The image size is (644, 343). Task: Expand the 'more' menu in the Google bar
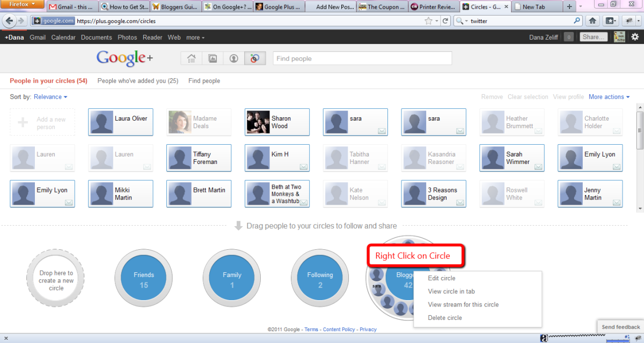[x=195, y=38]
